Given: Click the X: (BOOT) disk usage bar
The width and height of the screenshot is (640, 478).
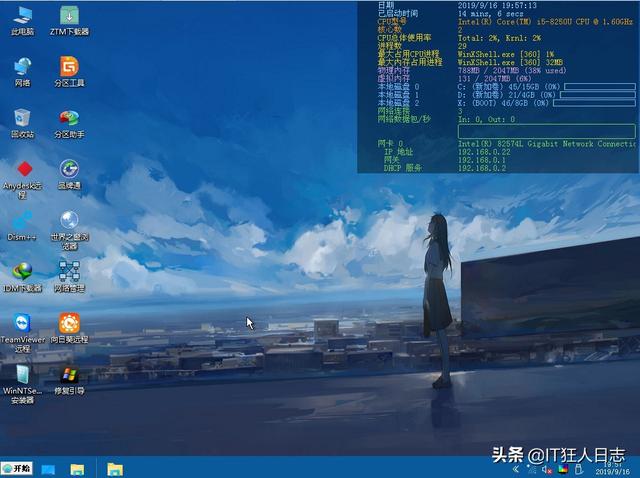Looking at the screenshot, I should pyautogui.click(x=594, y=103).
